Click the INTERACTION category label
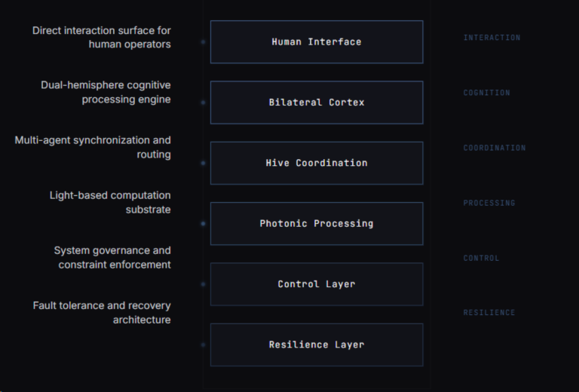Screen dimensions: 579x392 492,38
